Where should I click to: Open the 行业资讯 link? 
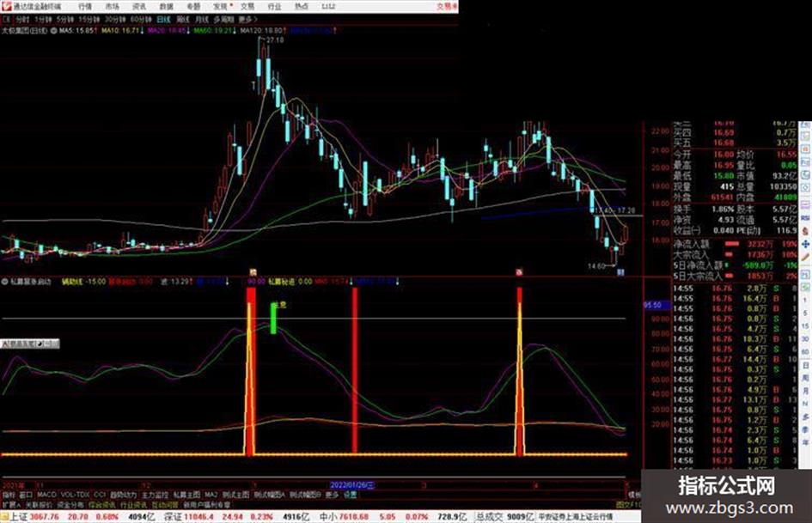point(133,504)
